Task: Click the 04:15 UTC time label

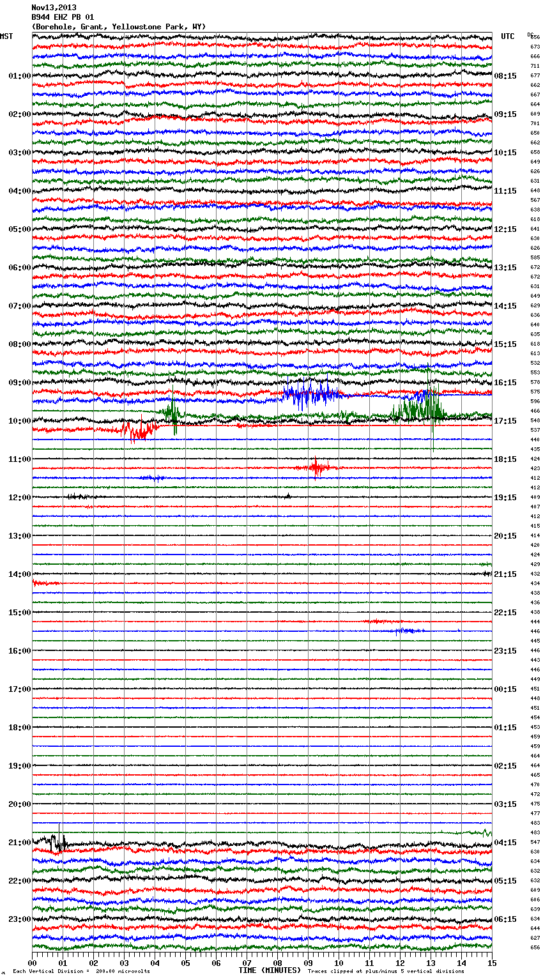Action: pos(505,843)
